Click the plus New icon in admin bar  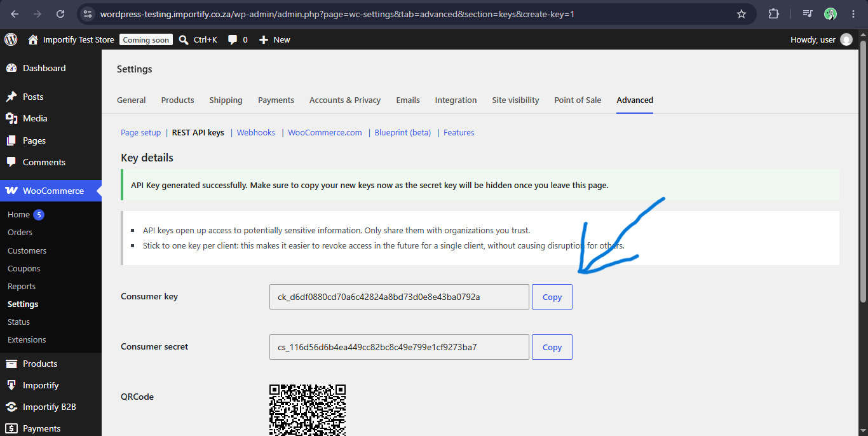264,39
